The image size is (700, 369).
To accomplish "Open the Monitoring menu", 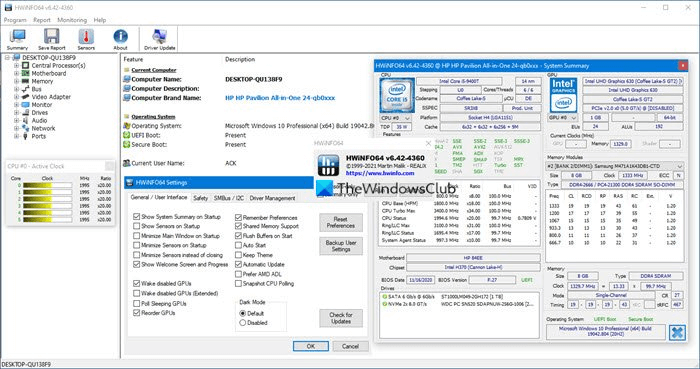I will point(72,20).
